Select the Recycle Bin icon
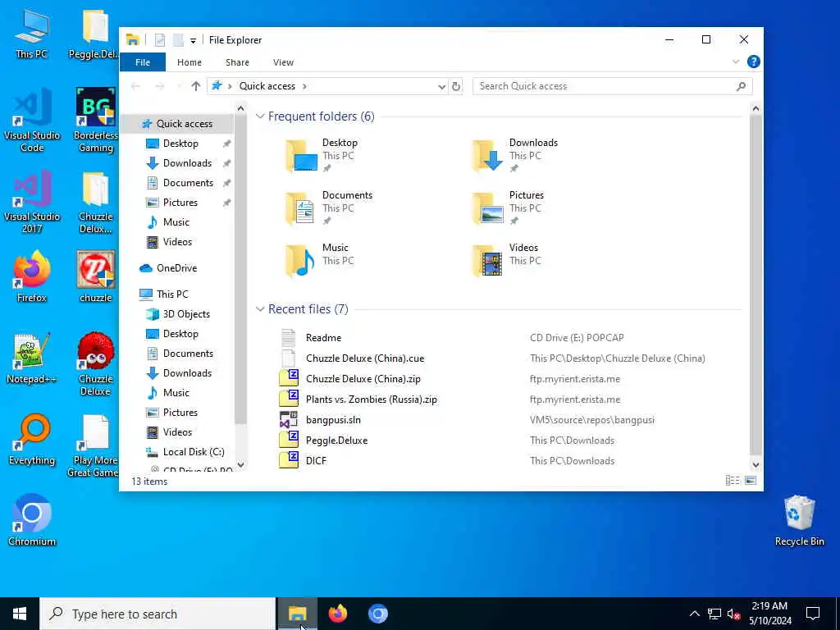This screenshot has height=630, width=840. 799,521
